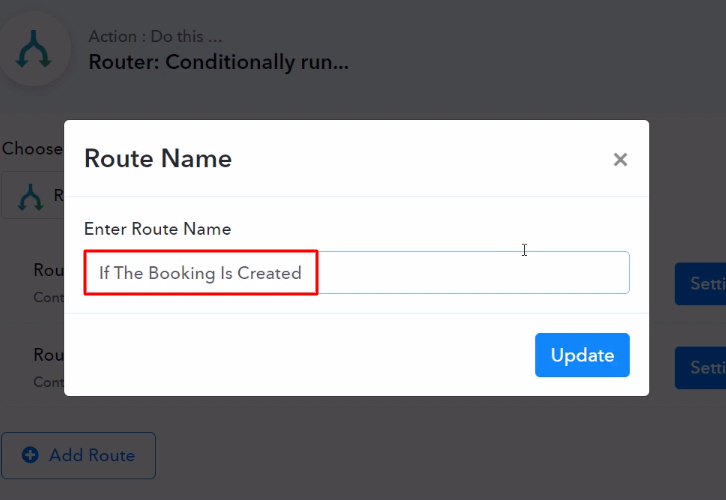Select the first Route row label
726x500 pixels.
click(x=49, y=270)
